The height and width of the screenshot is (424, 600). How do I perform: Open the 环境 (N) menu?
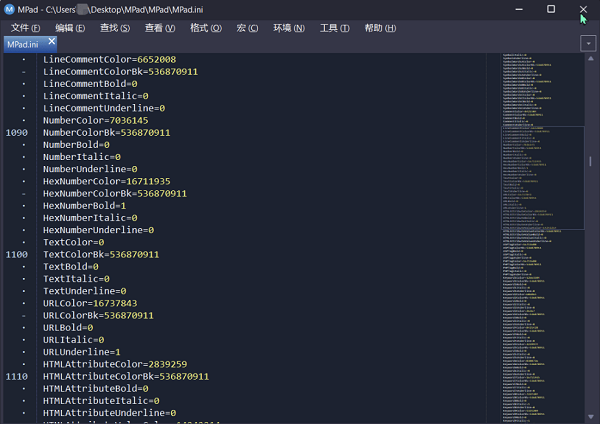tap(289, 28)
